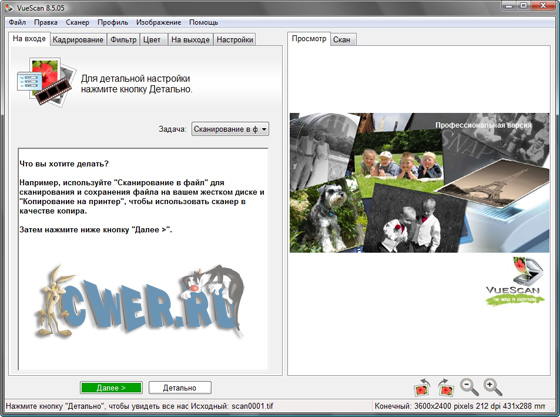Zoom in with plus magnifier
This screenshot has width=560, height=417.
click(x=493, y=387)
